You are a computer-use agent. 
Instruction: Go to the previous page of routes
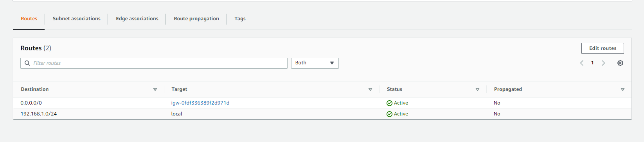tap(582, 63)
